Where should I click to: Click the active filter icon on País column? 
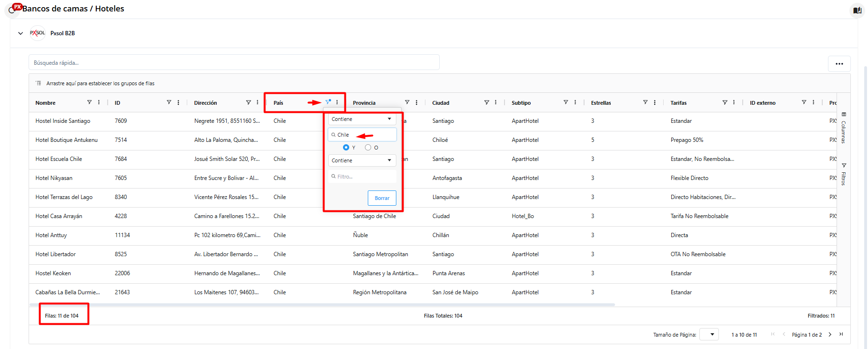coord(328,102)
